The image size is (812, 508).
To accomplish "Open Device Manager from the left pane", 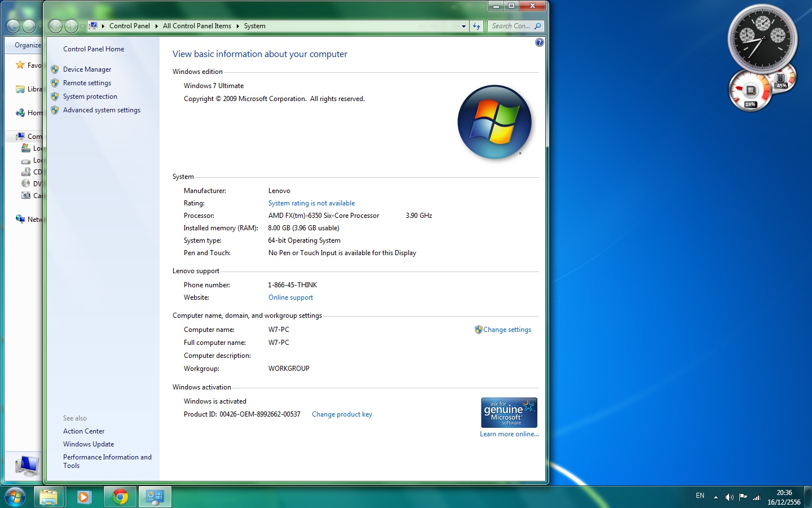I will [x=87, y=69].
